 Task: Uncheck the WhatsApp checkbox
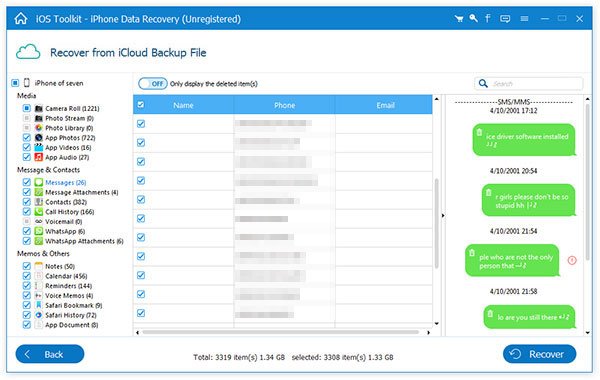(x=26, y=231)
